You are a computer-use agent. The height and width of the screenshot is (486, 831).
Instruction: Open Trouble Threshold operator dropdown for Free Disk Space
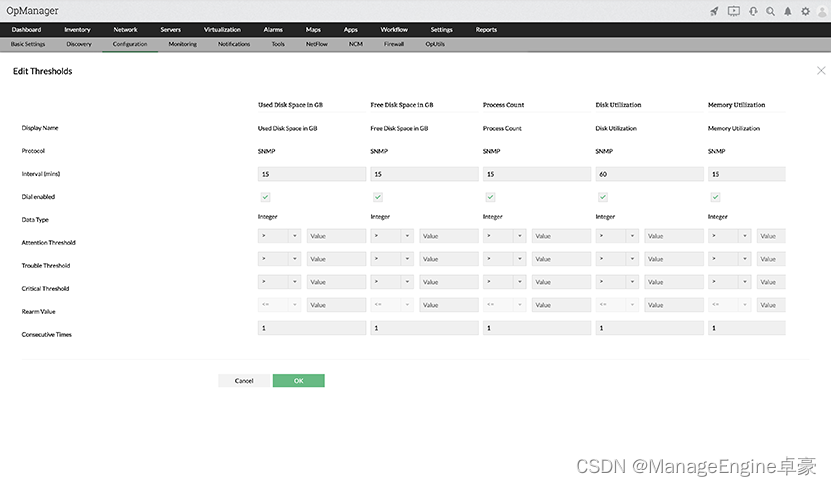point(392,259)
